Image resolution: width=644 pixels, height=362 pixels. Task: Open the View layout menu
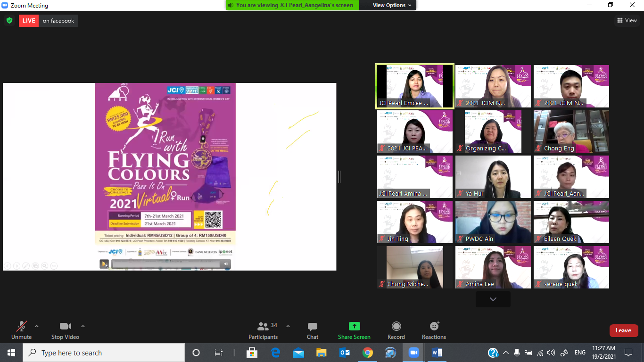tap(627, 20)
